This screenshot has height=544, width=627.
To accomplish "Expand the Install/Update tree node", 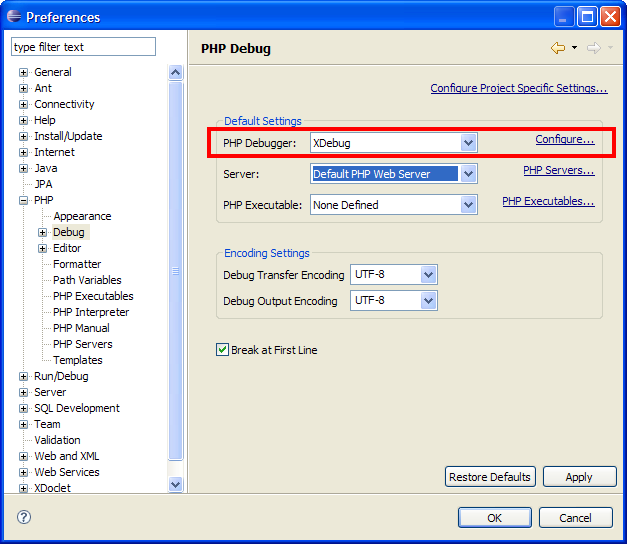I will 24,136.
